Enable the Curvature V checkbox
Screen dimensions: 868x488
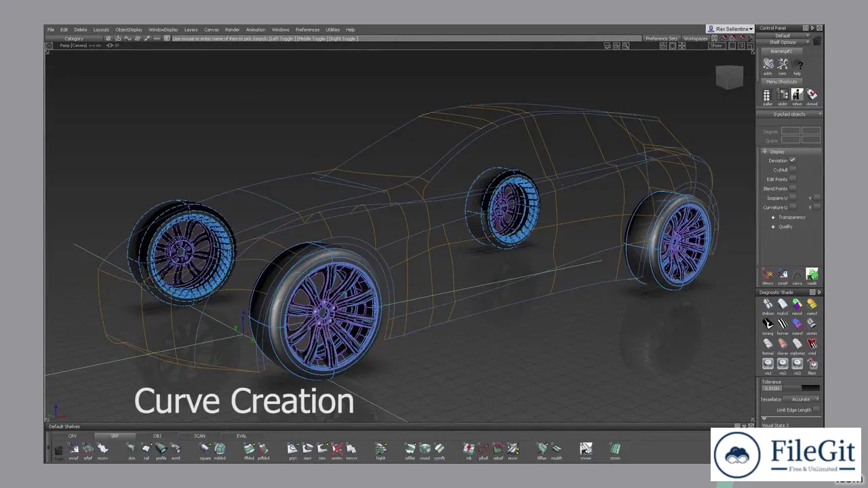pyautogui.click(x=816, y=207)
